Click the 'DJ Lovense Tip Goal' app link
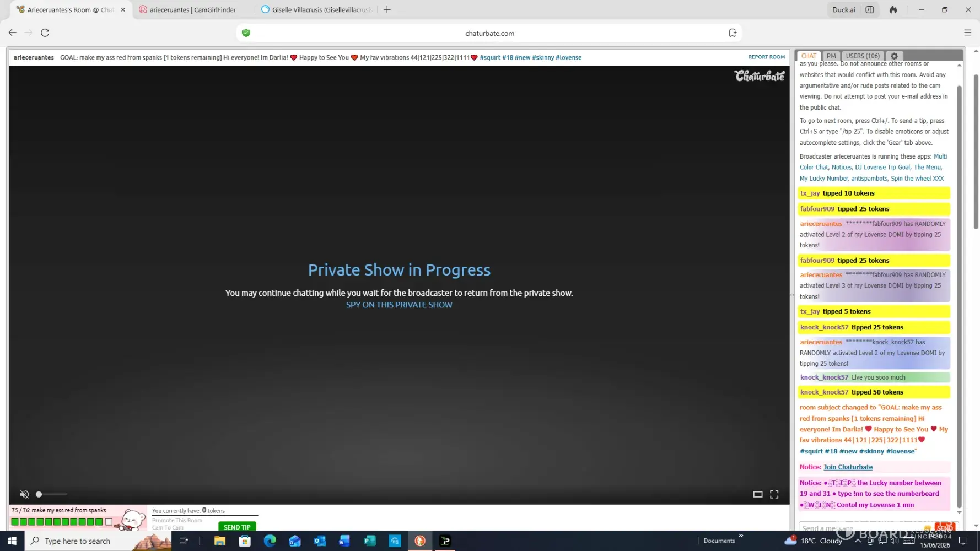Screen dimensions: 980x551 coord(882,168)
